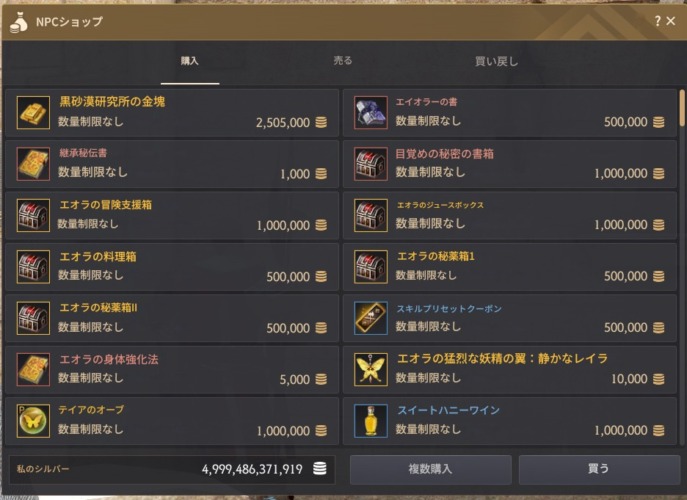Select the 購入 tab
The image size is (687, 500).
click(190, 61)
